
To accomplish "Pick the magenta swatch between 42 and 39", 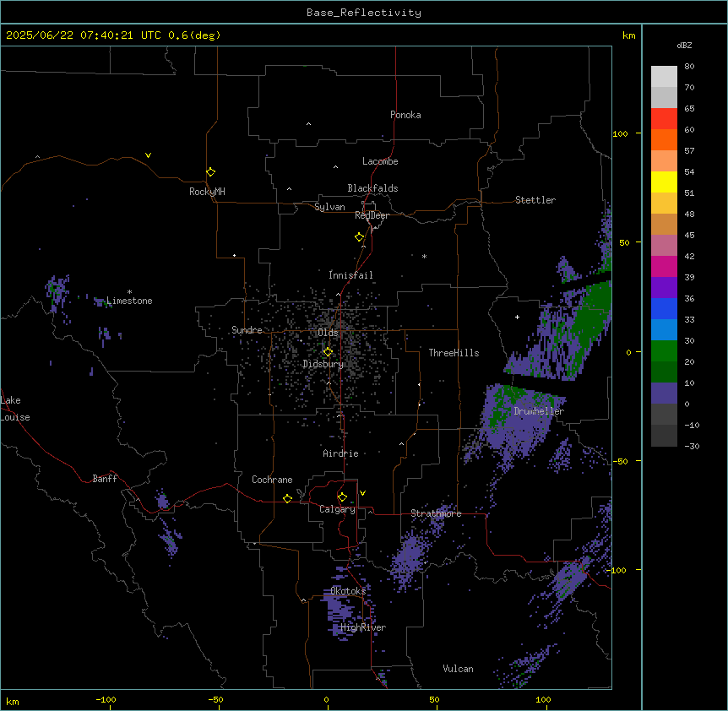I will [x=664, y=266].
